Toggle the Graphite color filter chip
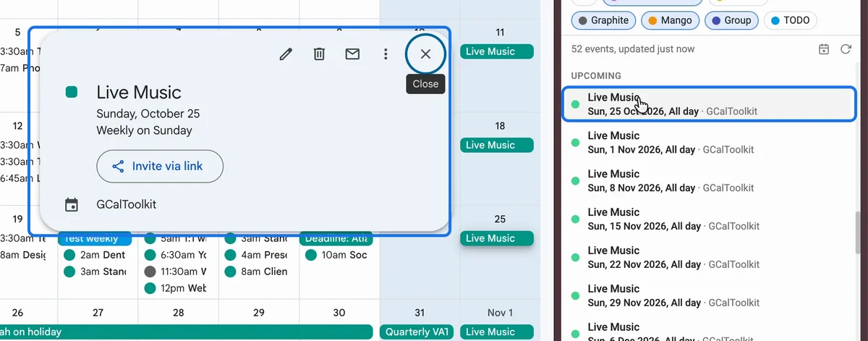 604,20
